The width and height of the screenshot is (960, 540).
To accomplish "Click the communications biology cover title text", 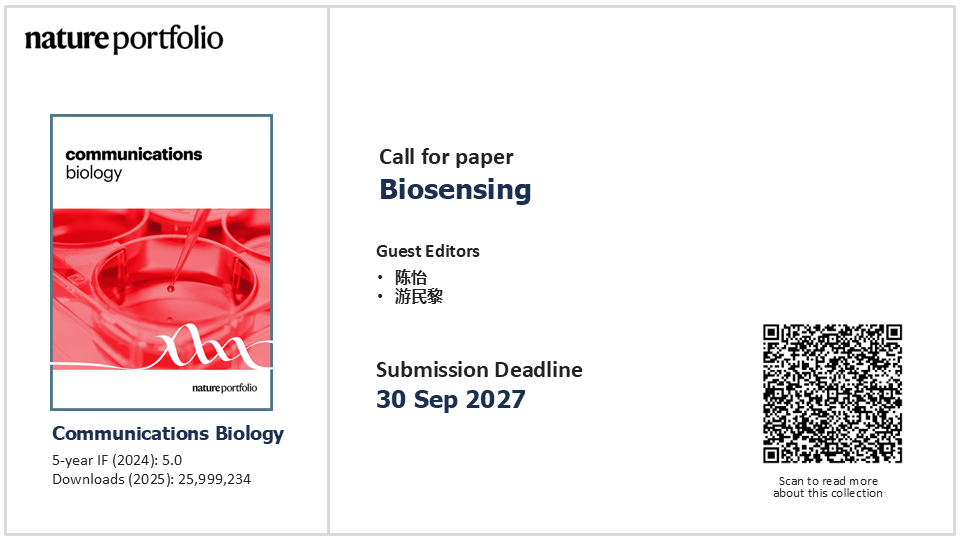I will pos(133,163).
